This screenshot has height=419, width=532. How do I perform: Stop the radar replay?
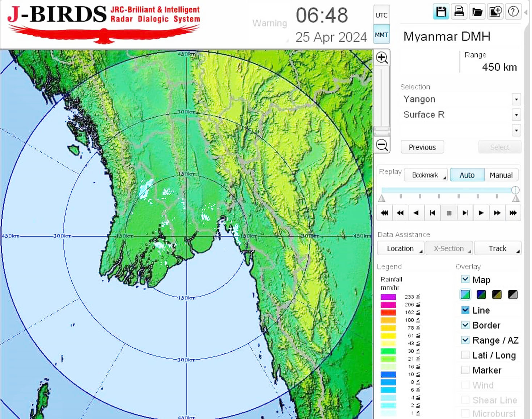(449, 213)
